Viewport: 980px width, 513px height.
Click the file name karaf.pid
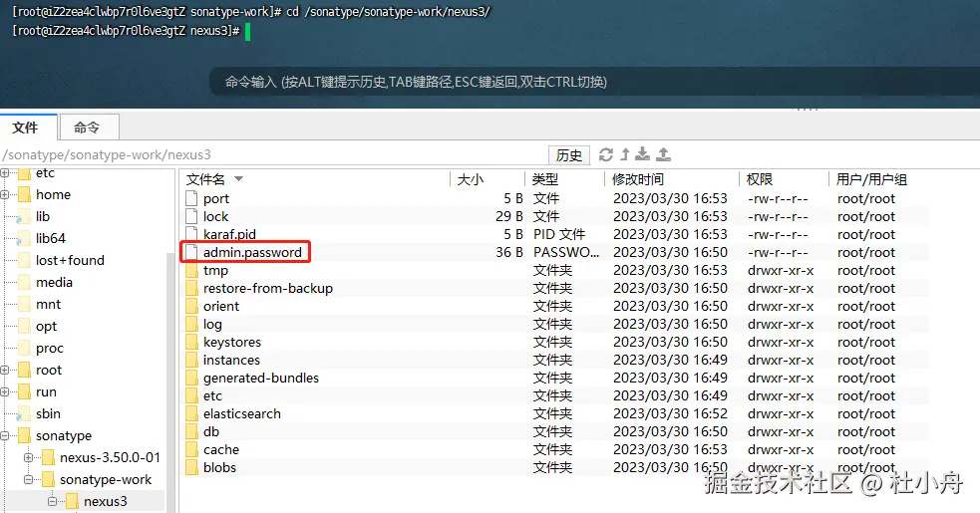point(229,234)
